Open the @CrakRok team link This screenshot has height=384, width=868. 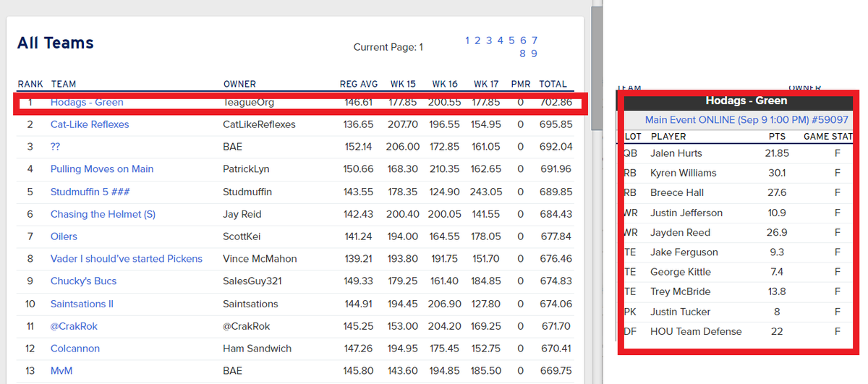click(74, 326)
